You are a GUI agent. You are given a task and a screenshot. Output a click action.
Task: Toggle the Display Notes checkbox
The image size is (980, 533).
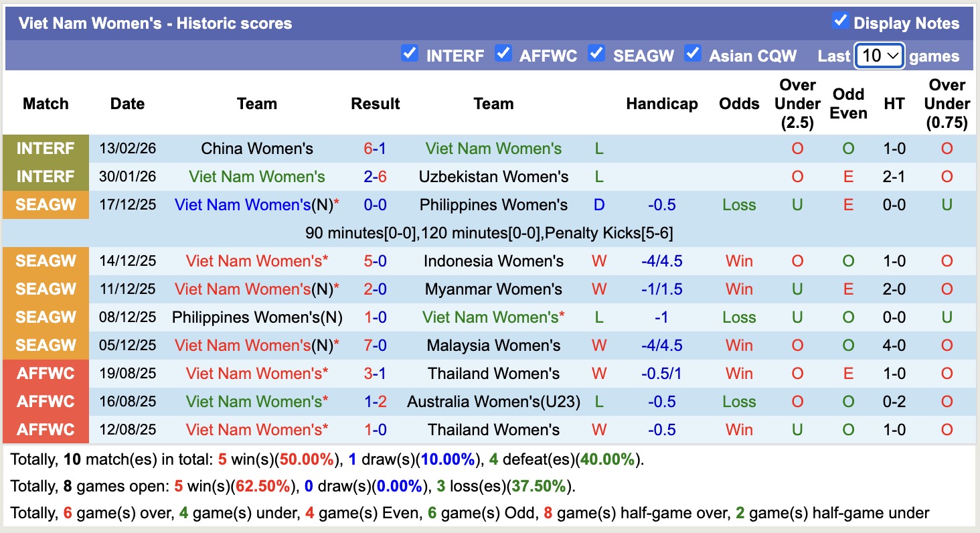840,21
